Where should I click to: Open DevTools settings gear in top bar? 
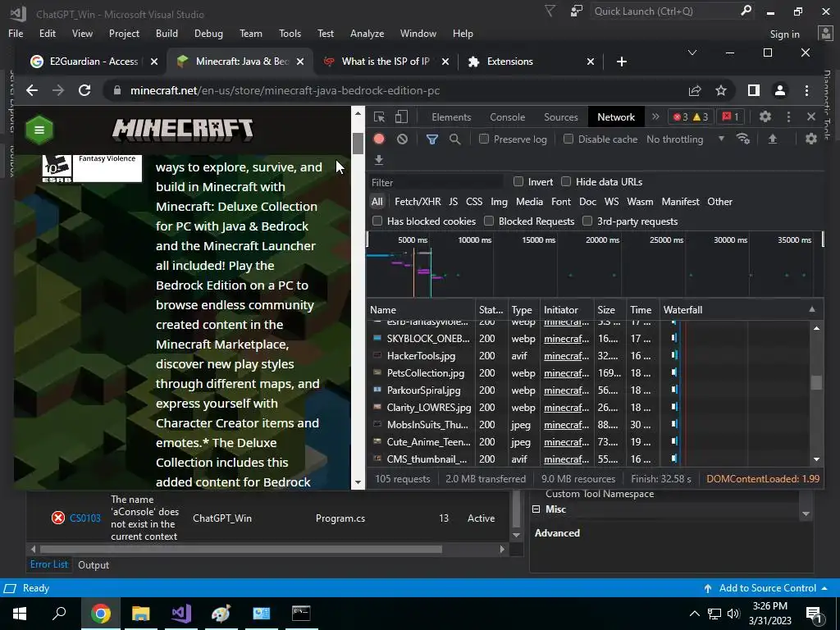pyautogui.click(x=765, y=116)
